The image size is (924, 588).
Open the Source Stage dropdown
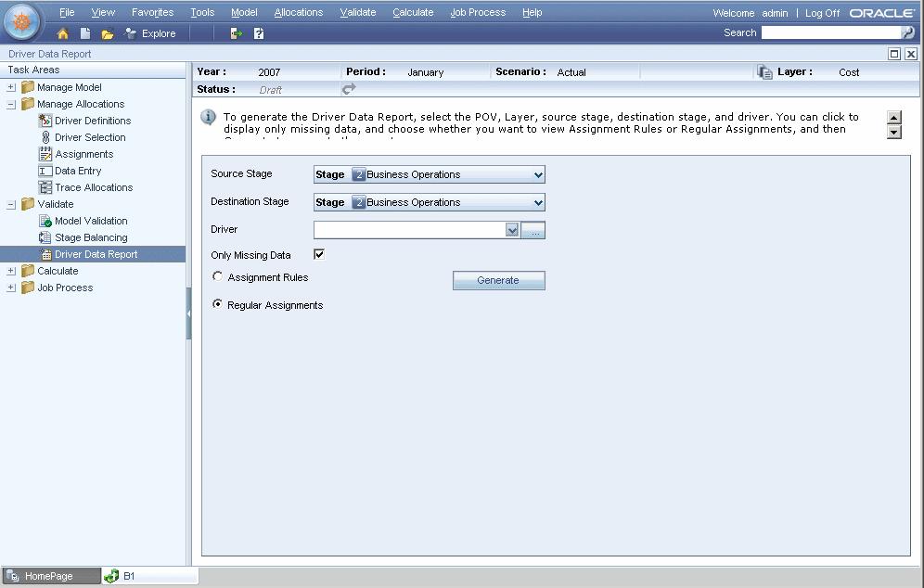(538, 174)
